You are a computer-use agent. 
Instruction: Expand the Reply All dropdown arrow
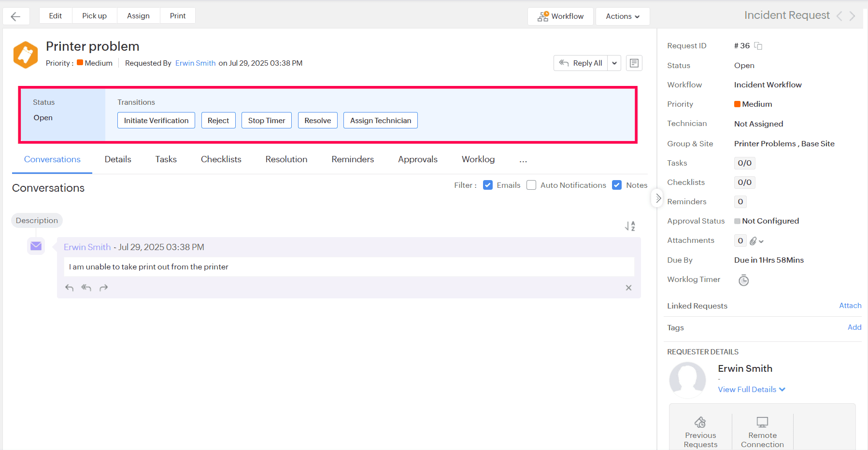point(614,63)
